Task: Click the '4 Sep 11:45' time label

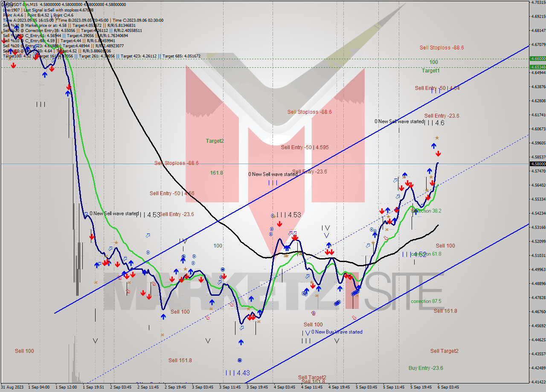Action: (311, 387)
